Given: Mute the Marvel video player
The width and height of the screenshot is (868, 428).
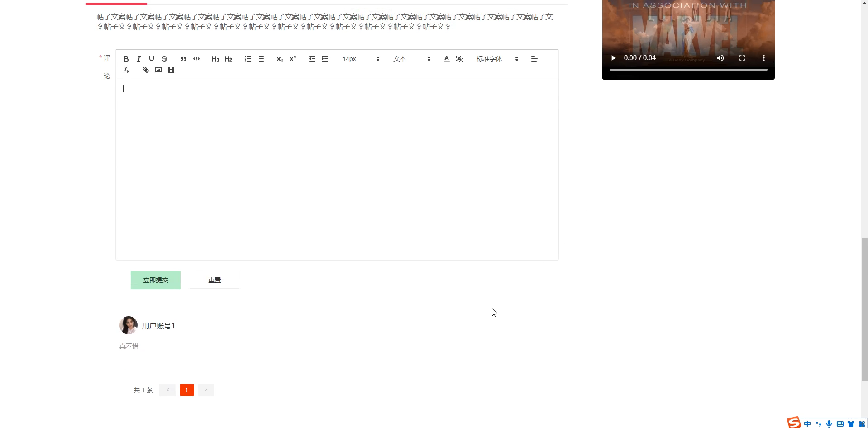Looking at the screenshot, I should (720, 58).
